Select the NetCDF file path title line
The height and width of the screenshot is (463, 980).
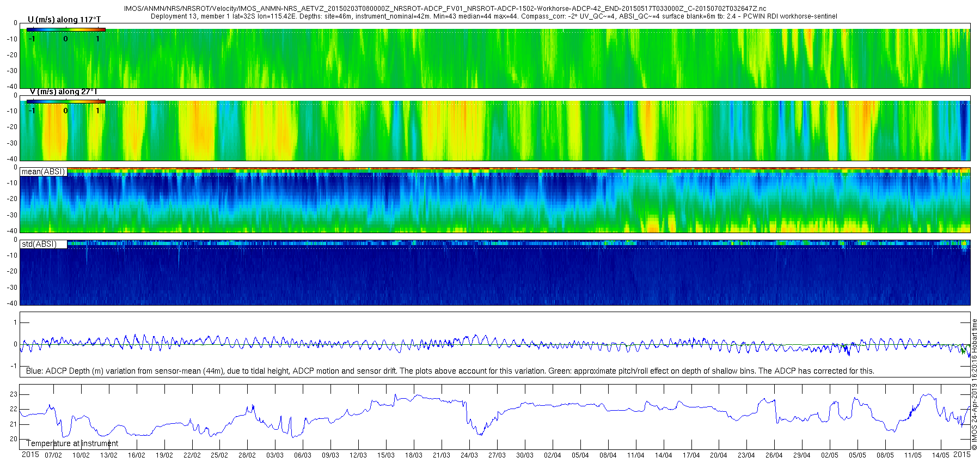(445, 9)
